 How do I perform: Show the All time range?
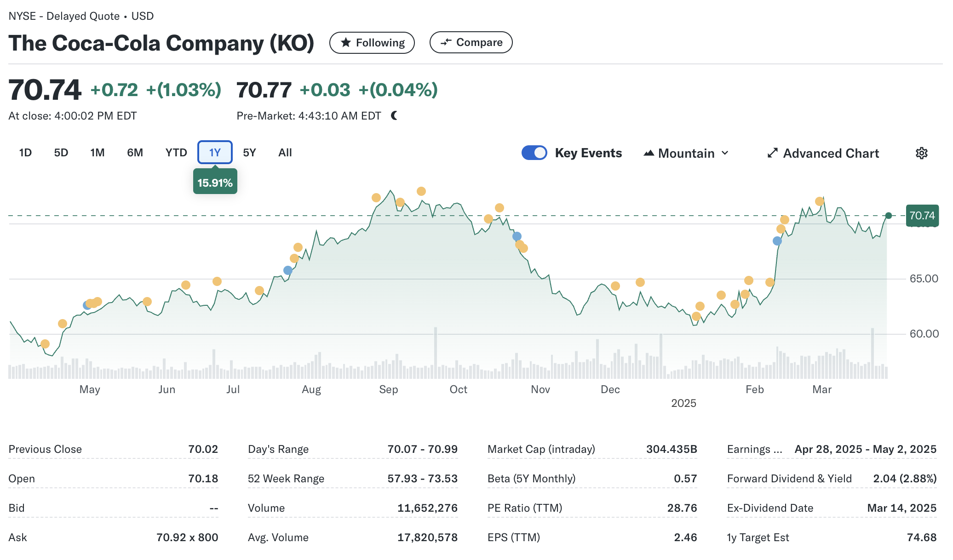285,153
